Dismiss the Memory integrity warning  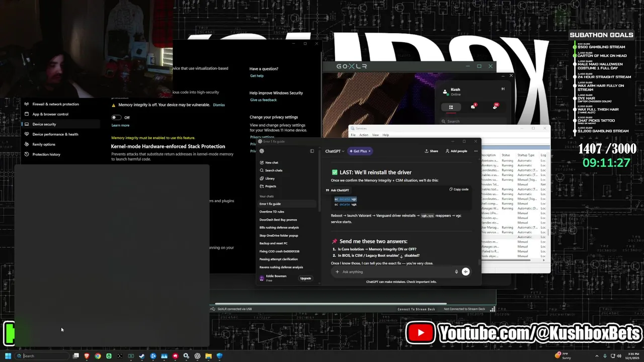coord(219,105)
